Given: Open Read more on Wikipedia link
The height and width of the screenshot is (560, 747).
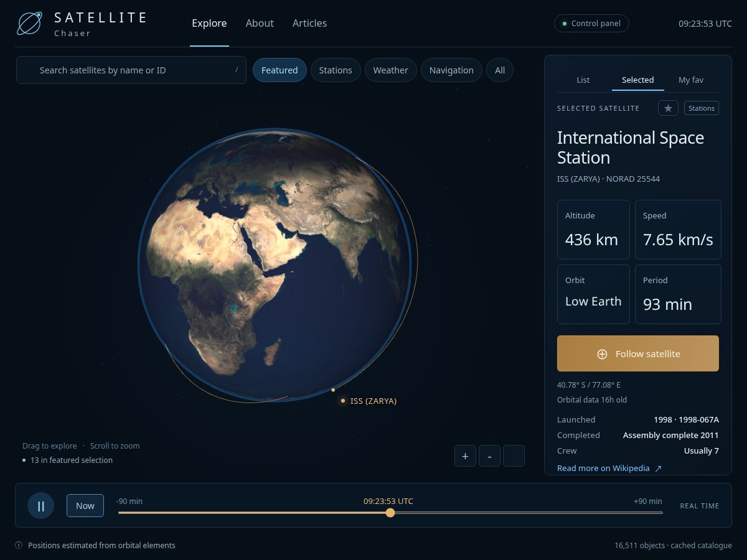Looking at the screenshot, I should click(609, 468).
